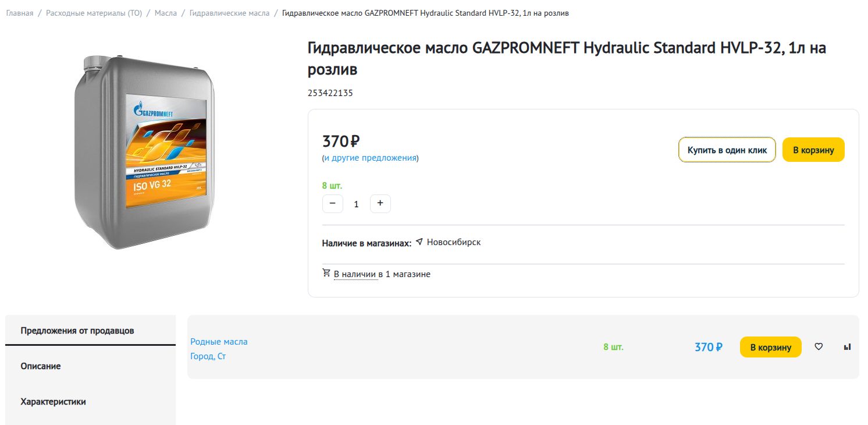The width and height of the screenshot is (868, 425).
Task: Expand 'В наличии в 1 магазине' details
Action: [355, 274]
